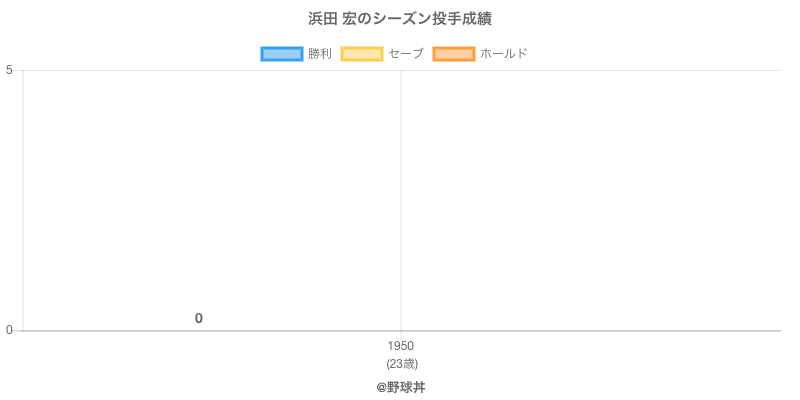
Task: Click the vertical gridline above 1950
Action: 401,200
